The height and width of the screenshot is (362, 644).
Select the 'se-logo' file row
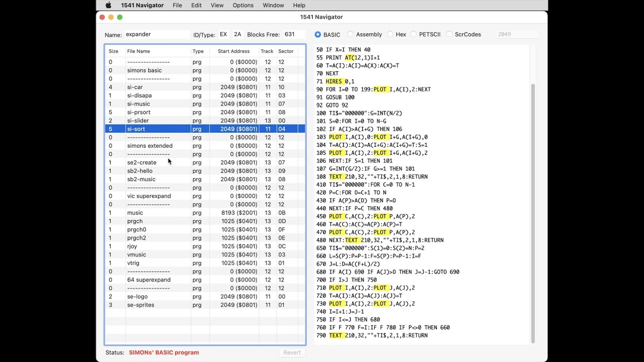205,297
